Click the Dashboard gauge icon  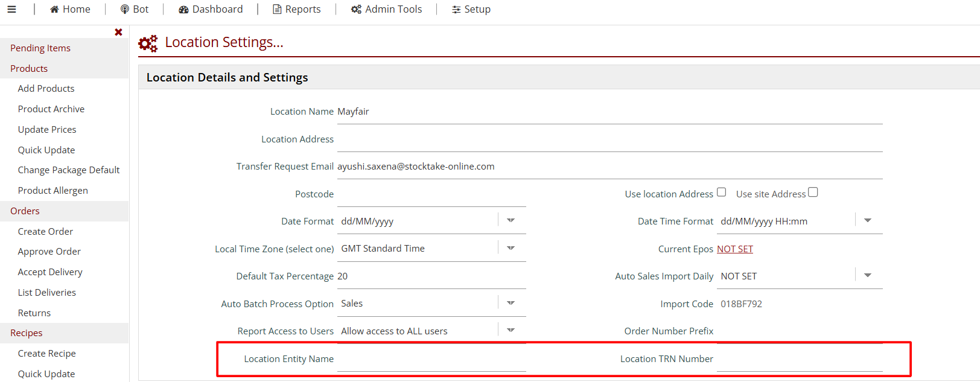pyautogui.click(x=183, y=9)
